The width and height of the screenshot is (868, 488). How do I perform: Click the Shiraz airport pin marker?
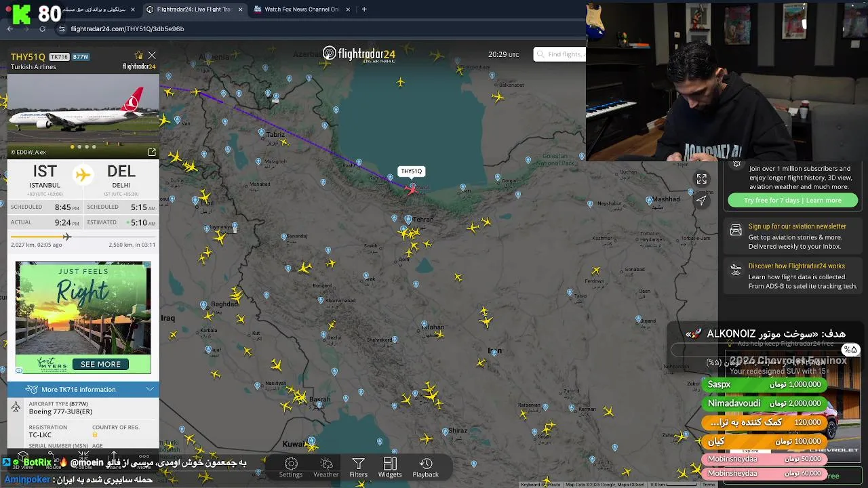click(x=445, y=432)
